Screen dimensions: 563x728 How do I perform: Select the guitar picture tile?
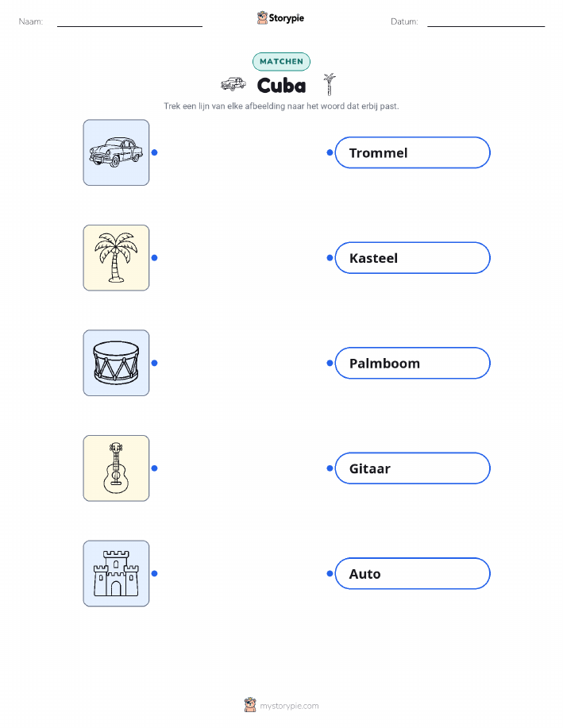click(x=116, y=468)
